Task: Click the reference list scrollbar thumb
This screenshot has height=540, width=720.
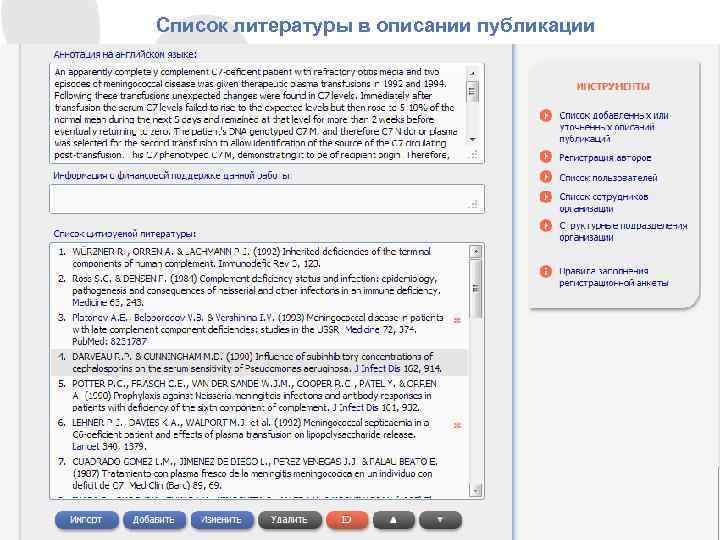Action: pos(476,288)
